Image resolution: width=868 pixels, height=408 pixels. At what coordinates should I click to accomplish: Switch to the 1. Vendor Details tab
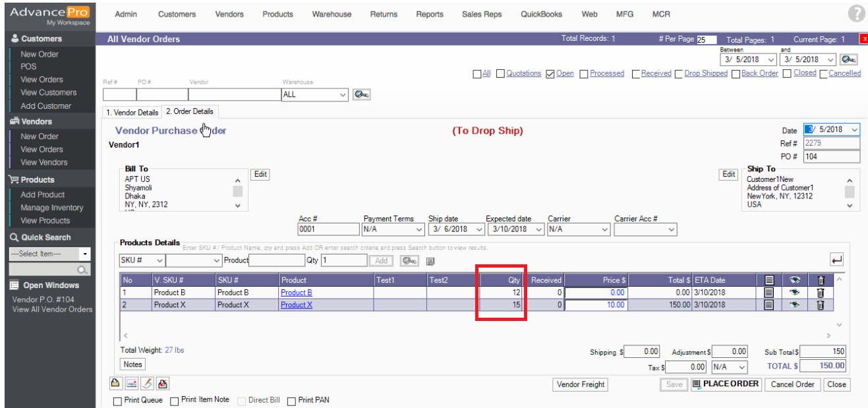132,113
